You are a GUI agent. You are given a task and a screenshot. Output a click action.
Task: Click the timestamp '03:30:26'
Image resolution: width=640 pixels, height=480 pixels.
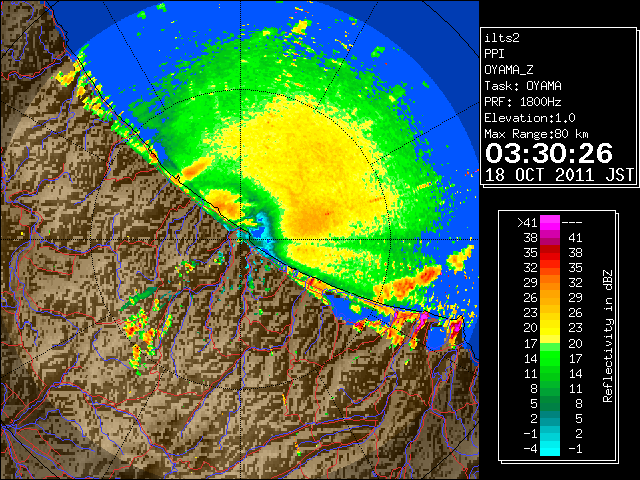[549, 153]
